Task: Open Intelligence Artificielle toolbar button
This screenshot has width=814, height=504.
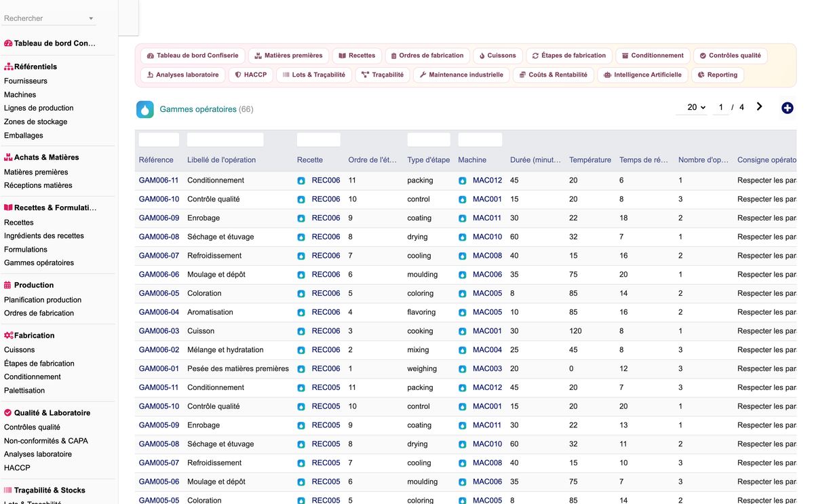Action: click(x=642, y=75)
